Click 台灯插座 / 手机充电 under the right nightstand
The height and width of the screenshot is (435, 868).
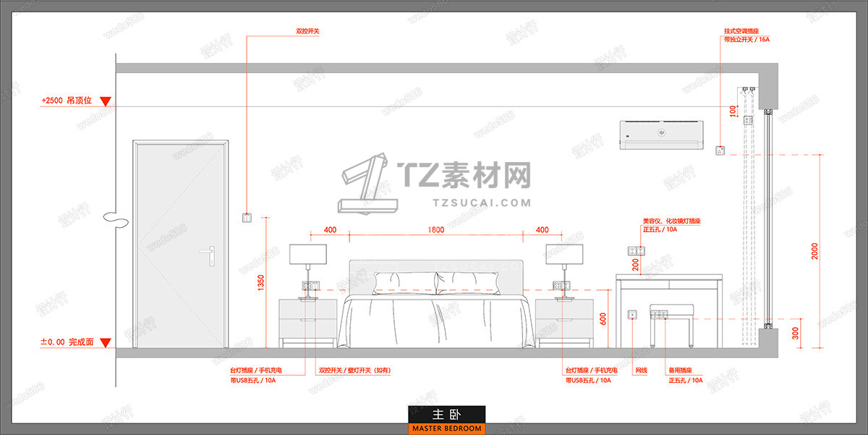(591, 371)
